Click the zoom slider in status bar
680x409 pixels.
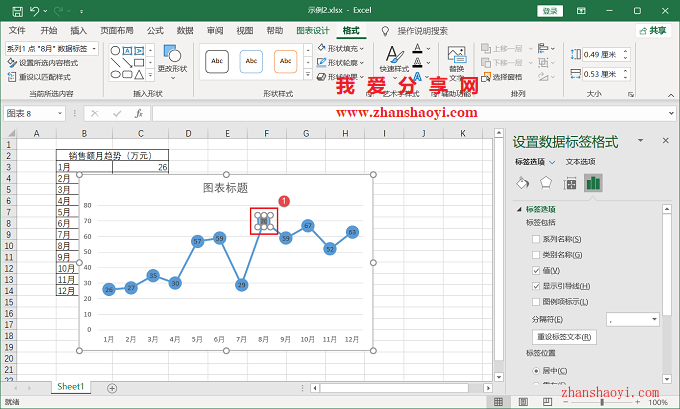(602, 402)
